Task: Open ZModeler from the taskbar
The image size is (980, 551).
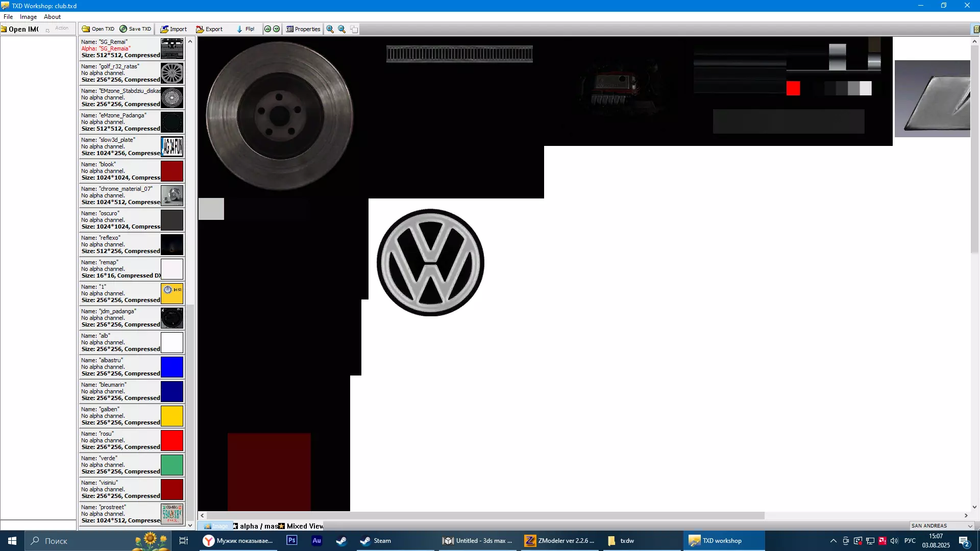Action: click(559, 541)
